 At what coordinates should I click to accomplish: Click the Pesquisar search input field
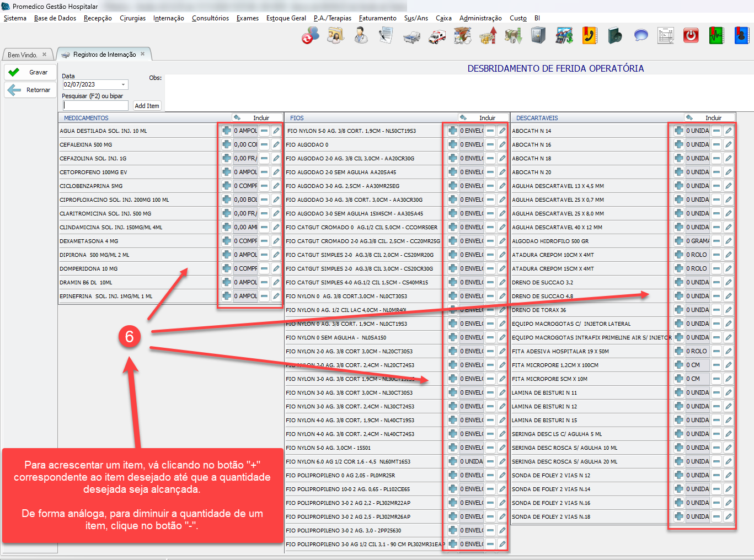click(95, 105)
